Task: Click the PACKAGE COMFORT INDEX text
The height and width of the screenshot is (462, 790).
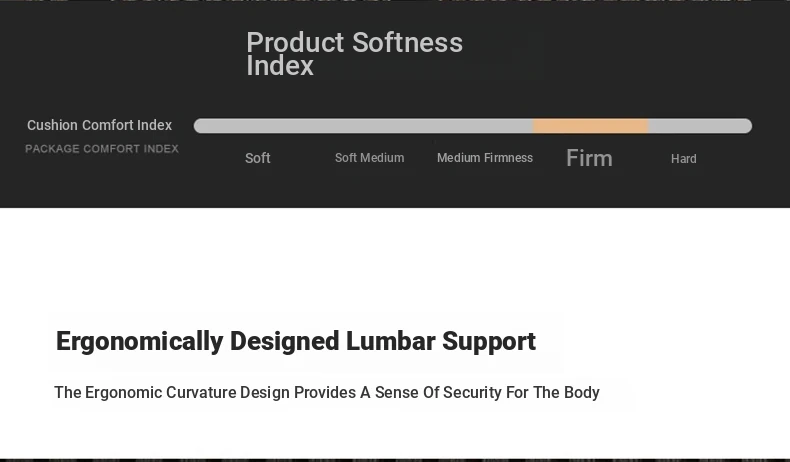Action: pos(102,149)
